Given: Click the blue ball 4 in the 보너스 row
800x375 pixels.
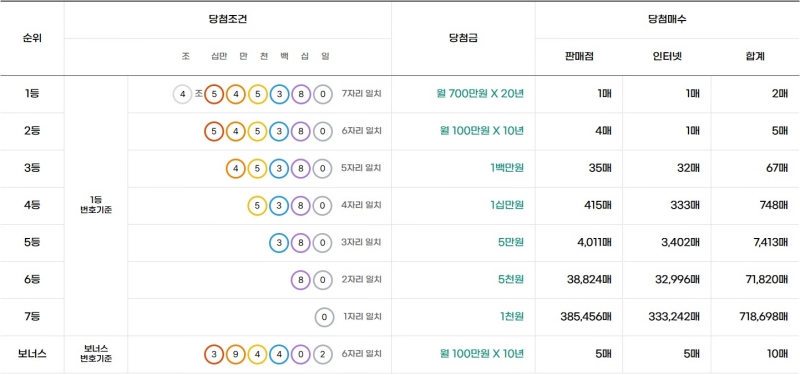Looking at the screenshot, I should (x=279, y=354).
